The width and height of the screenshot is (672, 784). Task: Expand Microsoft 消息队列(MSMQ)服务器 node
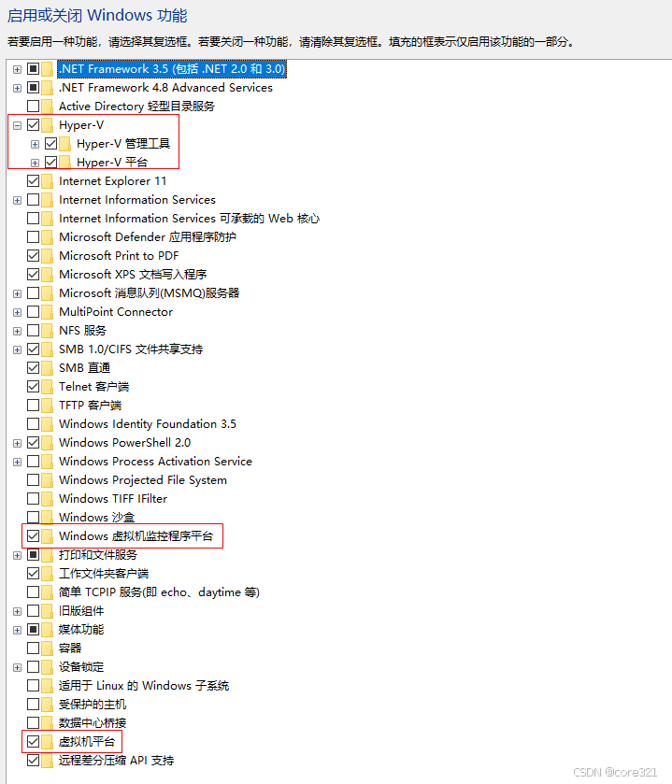tap(17, 294)
